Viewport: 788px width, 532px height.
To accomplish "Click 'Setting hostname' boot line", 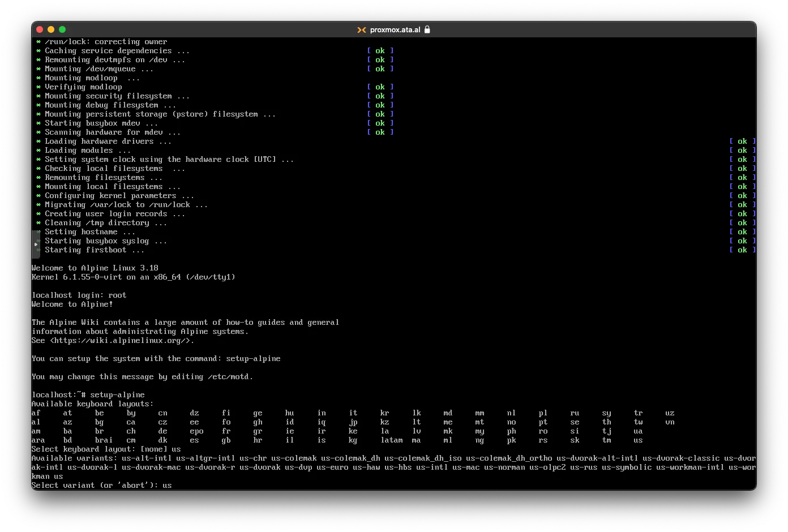I will click(x=86, y=232).
